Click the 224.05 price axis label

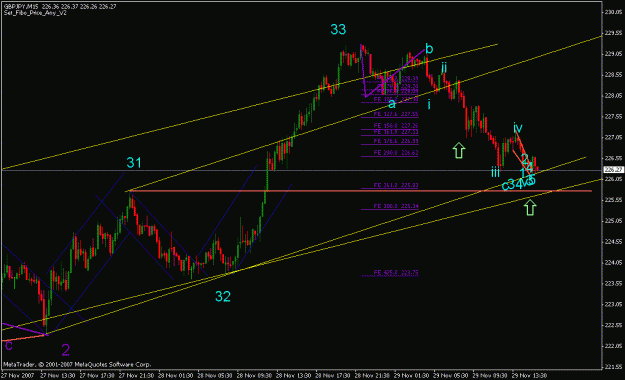coord(613,263)
